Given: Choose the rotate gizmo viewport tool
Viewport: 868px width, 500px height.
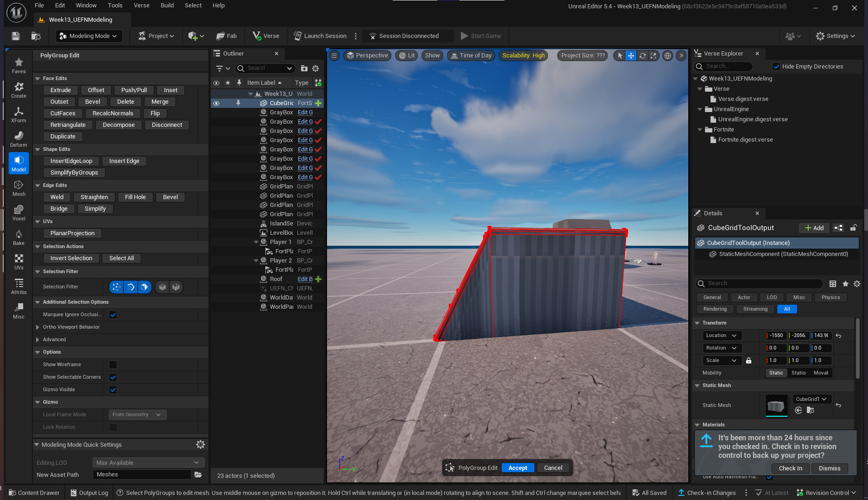Looking at the screenshot, I should tap(642, 56).
